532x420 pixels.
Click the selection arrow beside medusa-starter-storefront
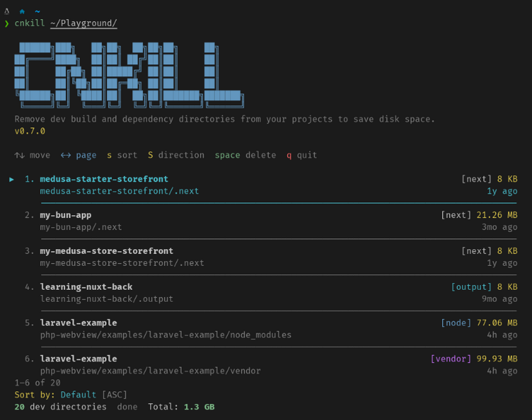[12, 179]
